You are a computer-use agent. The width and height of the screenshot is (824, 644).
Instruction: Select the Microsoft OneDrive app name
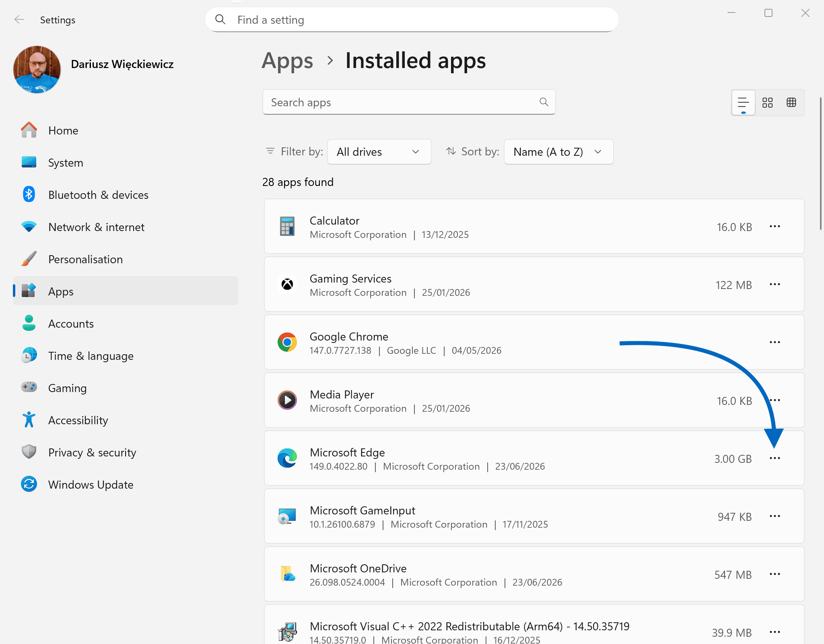pyautogui.click(x=358, y=568)
